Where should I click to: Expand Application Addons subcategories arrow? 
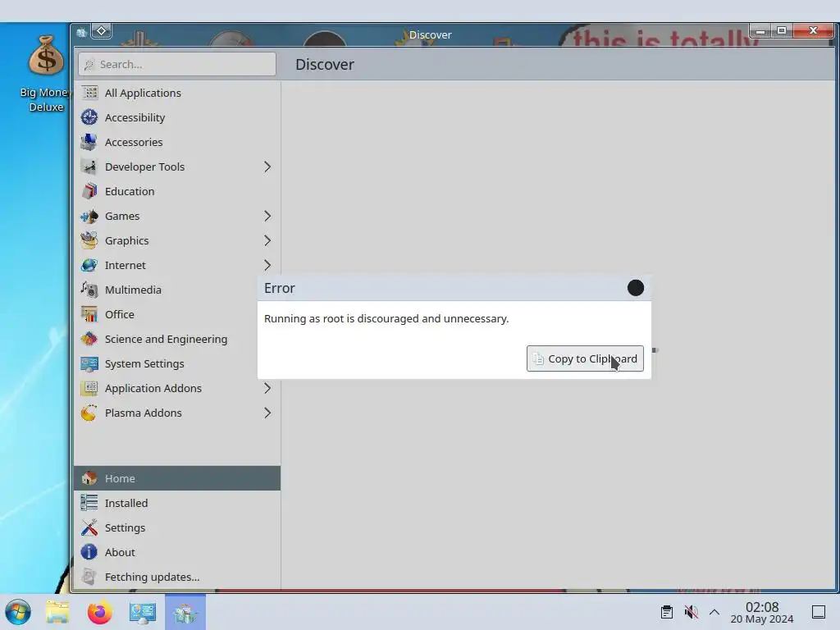click(267, 388)
